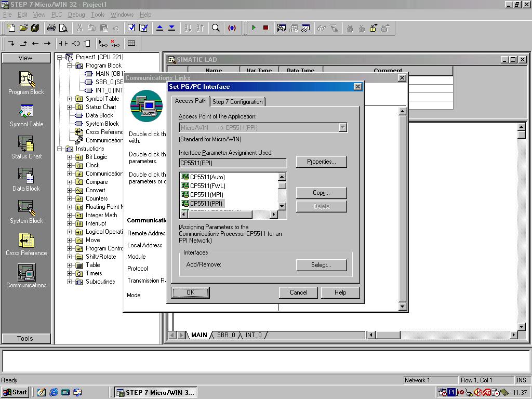Click the Compile All toolbar icon
The height and width of the screenshot is (399, 532).
point(143,28)
